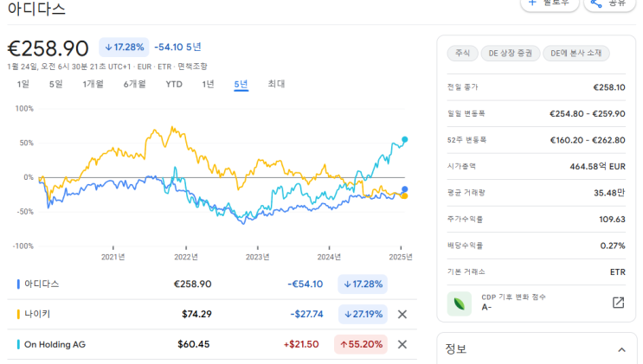Click the down arrow 17.28% change badge
Image resolution: width=643 pixels, height=364 pixels.
click(x=124, y=47)
